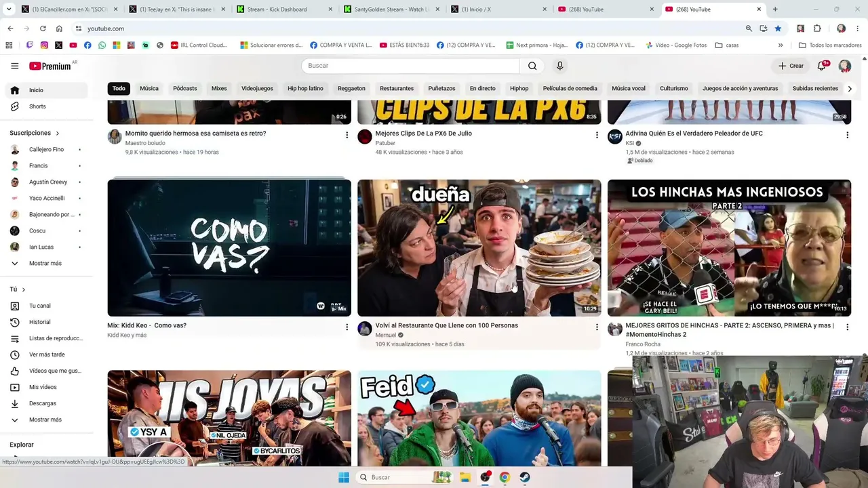The height and width of the screenshot is (488, 868).
Task: Open the YouTube notifications bell
Action: point(822,66)
